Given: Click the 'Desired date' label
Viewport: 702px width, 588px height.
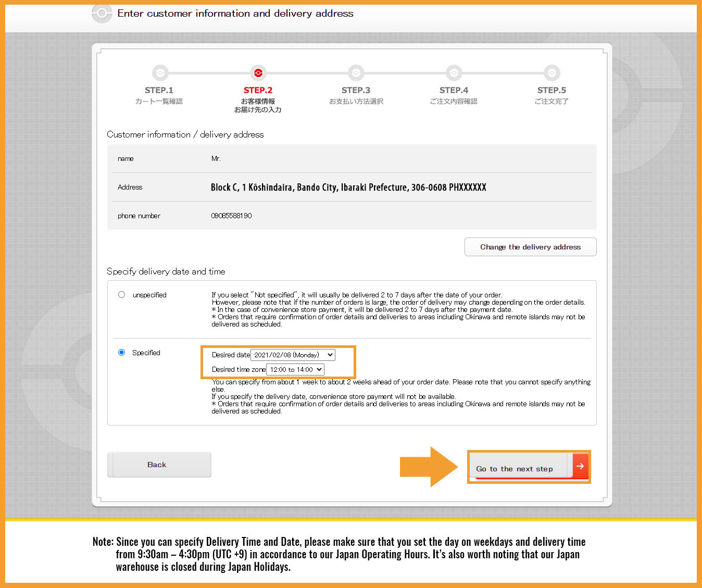Looking at the screenshot, I should pyautogui.click(x=231, y=355).
